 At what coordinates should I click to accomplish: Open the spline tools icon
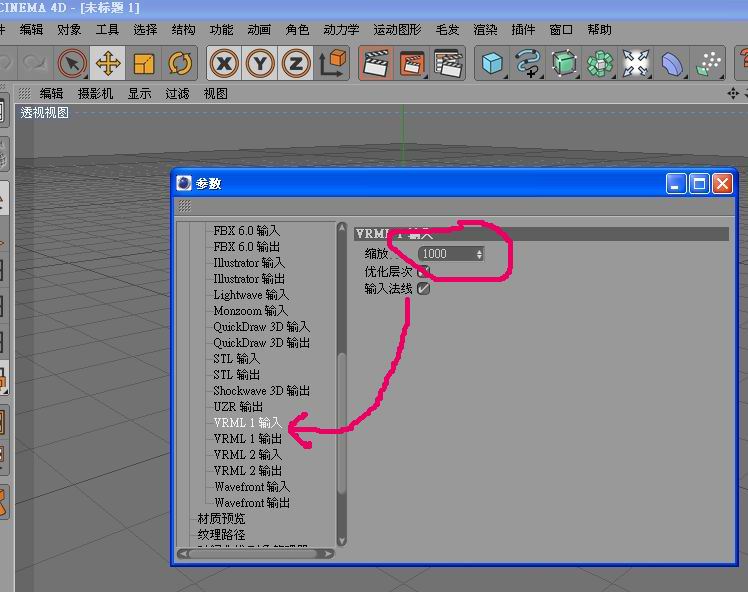click(528, 63)
